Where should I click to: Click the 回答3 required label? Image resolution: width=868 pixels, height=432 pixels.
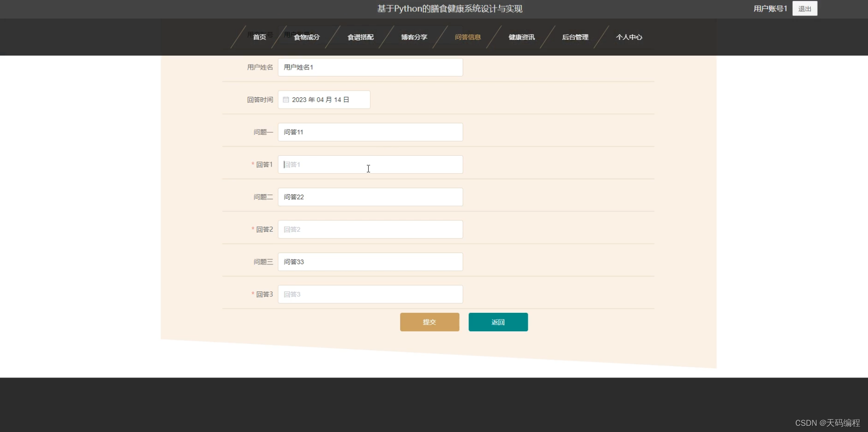(x=262, y=294)
